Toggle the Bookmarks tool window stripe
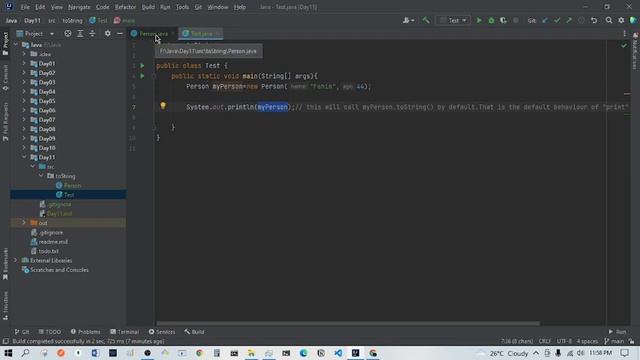This screenshot has height=360, width=640. (x=5, y=264)
